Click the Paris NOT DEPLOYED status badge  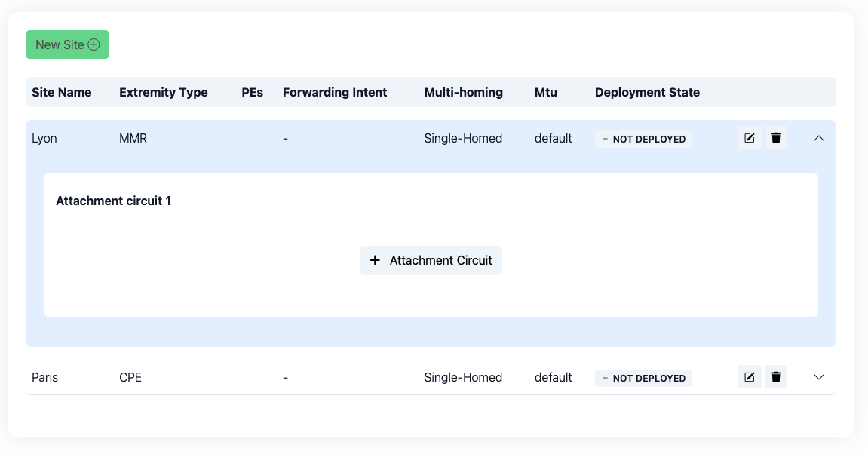click(643, 378)
